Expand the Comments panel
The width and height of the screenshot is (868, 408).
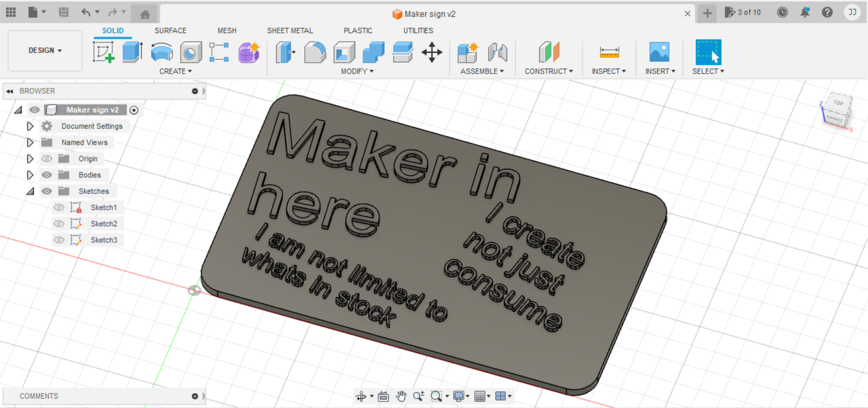195,396
